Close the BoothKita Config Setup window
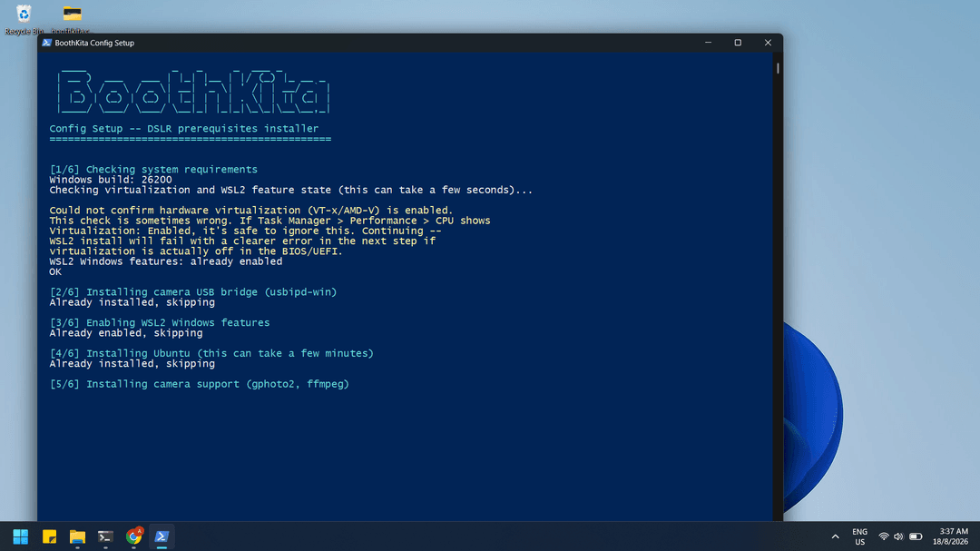 769,43
